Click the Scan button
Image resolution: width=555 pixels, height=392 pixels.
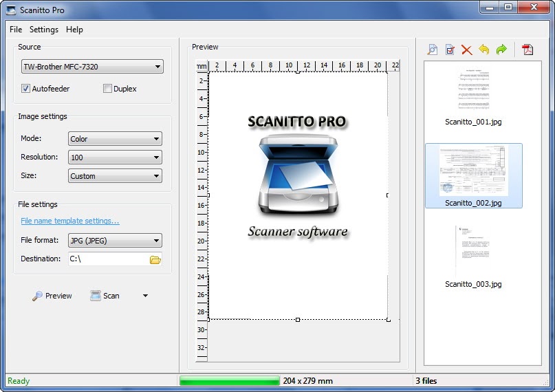(x=105, y=296)
